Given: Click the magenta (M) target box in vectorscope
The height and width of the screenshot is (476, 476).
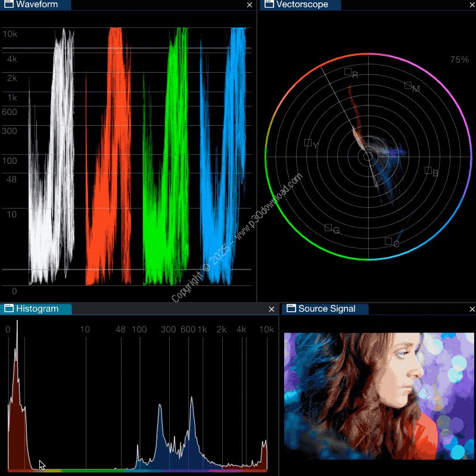Looking at the screenshot, I should 408,85.
